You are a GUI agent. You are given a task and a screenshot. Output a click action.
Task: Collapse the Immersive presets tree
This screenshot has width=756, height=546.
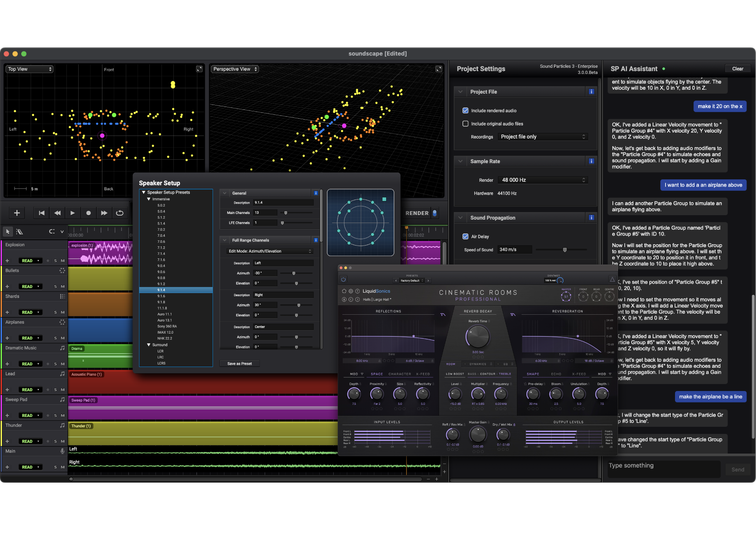tap(149, 199)
